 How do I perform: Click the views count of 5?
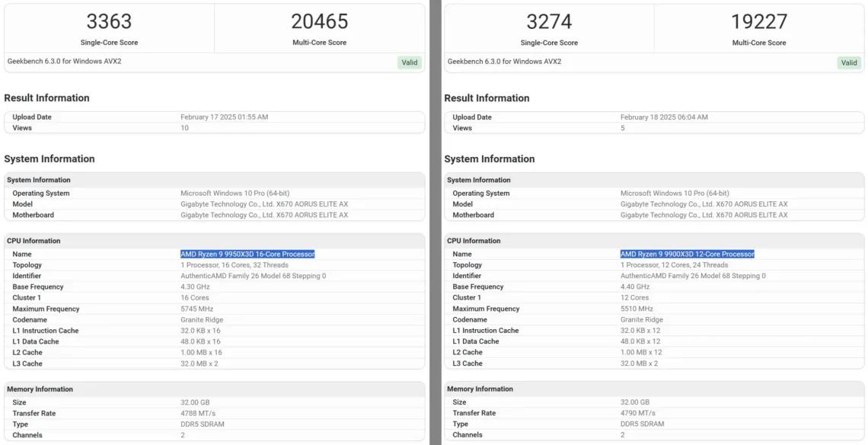point(622,128)
